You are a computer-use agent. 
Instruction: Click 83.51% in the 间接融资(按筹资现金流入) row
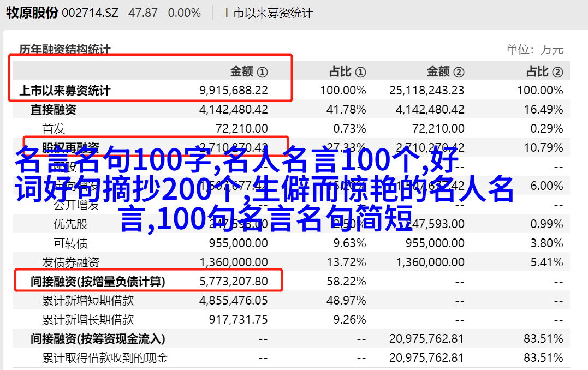543,339
